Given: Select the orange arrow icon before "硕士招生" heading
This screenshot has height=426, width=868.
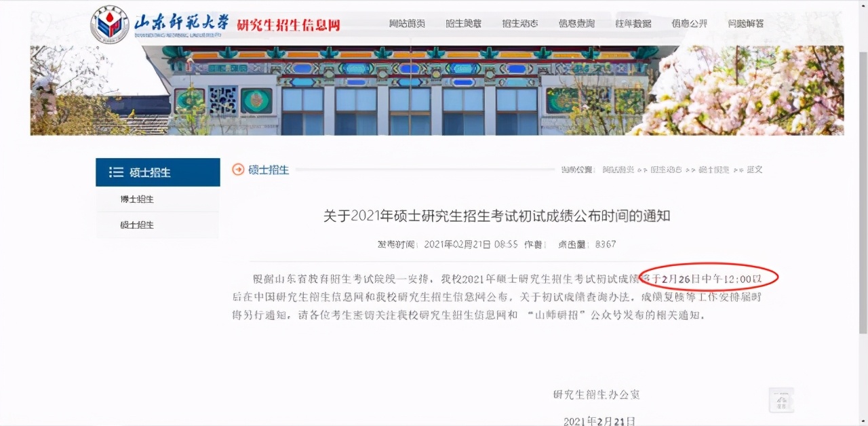Looking at the screenshot, I should pos(238,170).
